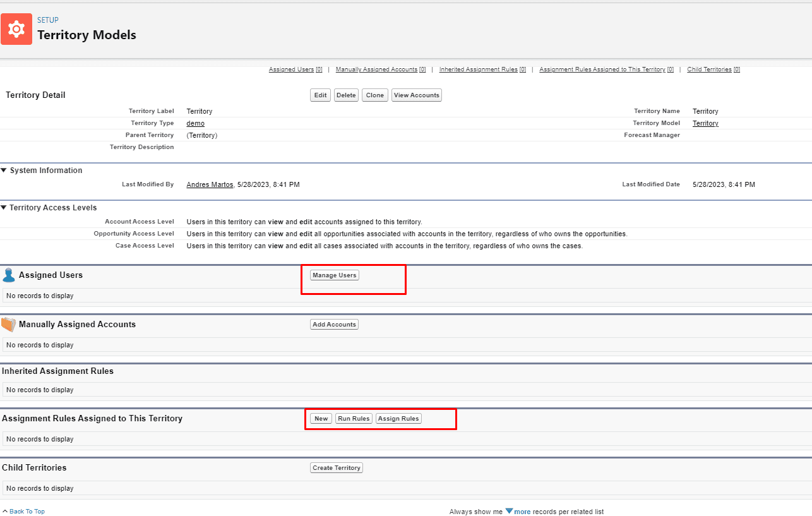Image resolution: width=812 pixels, height=516 pixels.
Task: Open Inherited Assignment Rules anchor link
Action: click(x=478, y=69)
